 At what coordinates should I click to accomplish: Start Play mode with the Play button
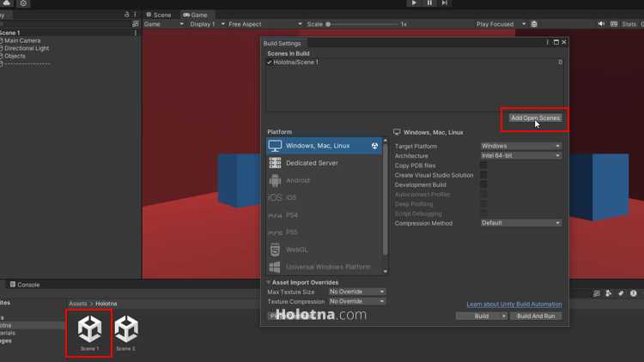(x=414, y=3)
